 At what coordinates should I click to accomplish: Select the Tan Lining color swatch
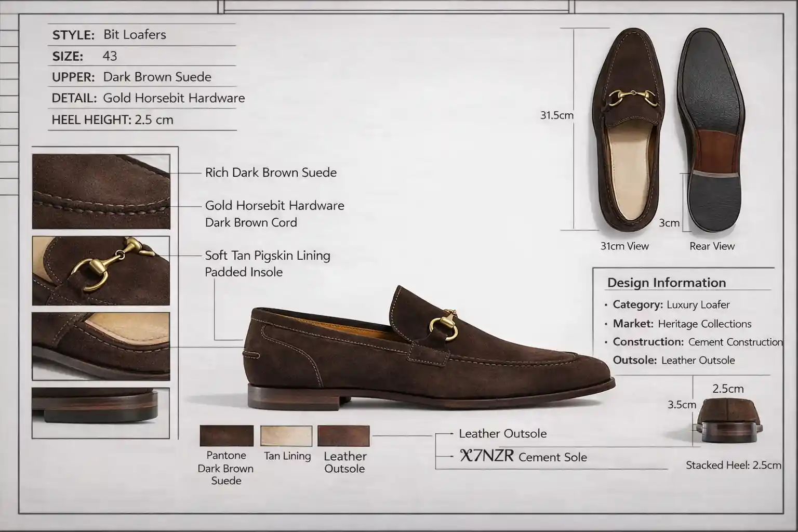(286, 436)
